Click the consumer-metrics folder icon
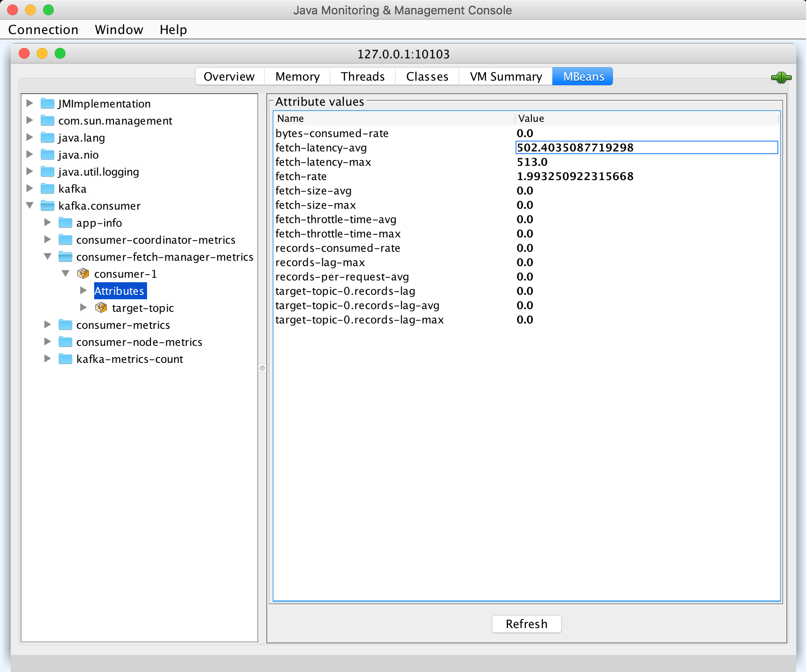This screenshot has height=672, width=807. coord(65,325)
